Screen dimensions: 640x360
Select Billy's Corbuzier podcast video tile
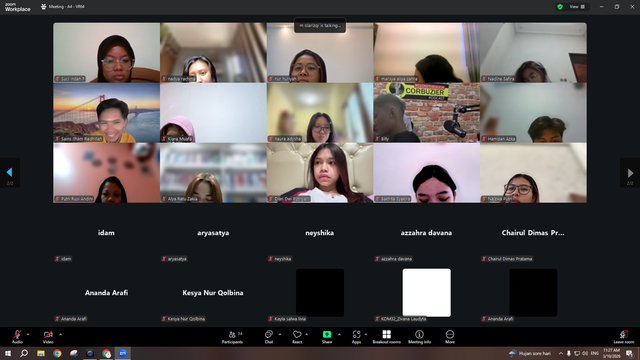(427, 113)
